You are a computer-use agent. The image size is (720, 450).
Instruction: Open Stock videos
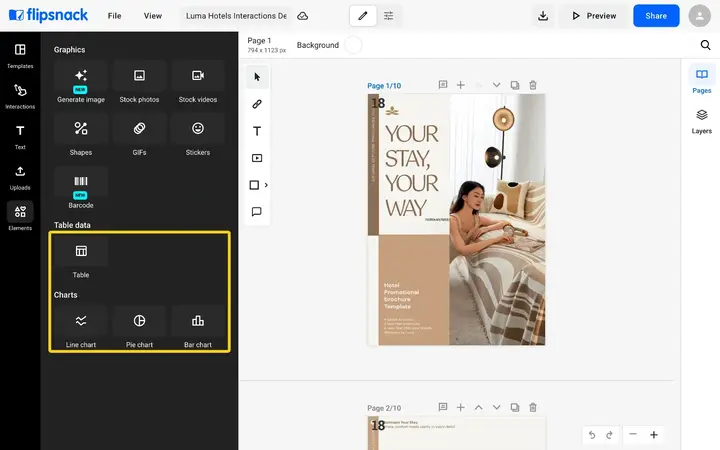pos(198,84)
